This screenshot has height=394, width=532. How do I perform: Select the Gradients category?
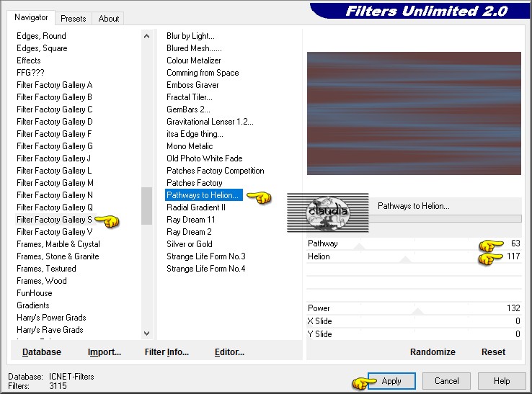[33, 305]
